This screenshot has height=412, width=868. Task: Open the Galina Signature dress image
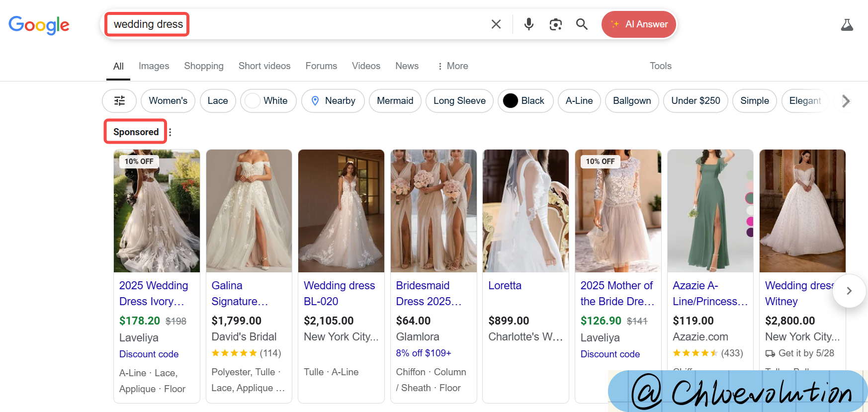click(x=249, y=211)
